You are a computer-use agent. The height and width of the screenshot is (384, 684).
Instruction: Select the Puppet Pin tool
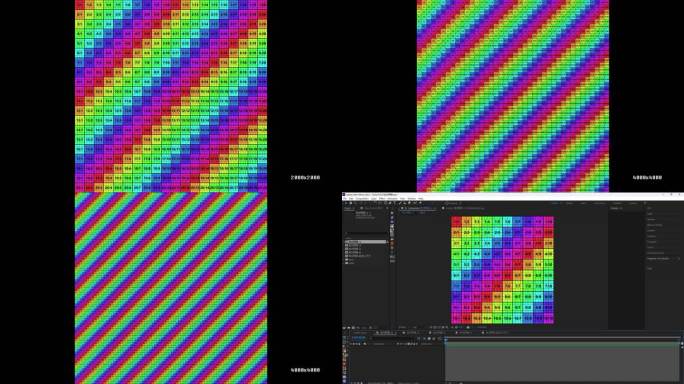(420, 203)
